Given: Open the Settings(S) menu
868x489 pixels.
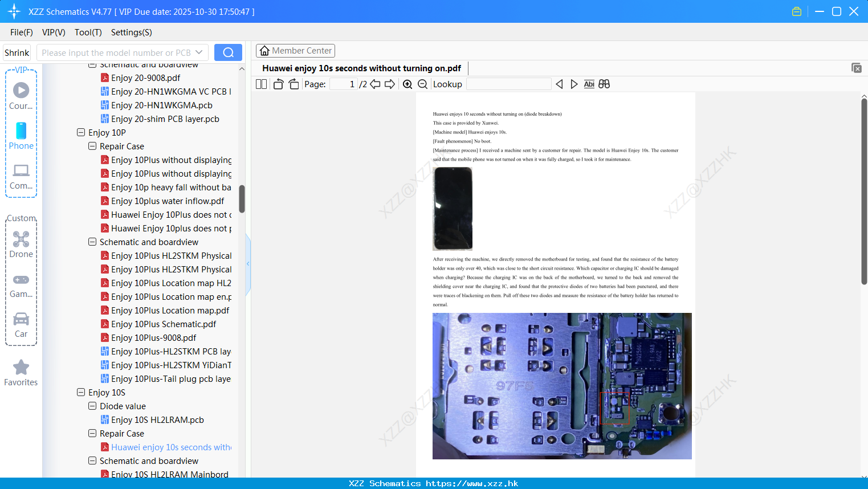Looking at the screenshot, I should point(132,32).
